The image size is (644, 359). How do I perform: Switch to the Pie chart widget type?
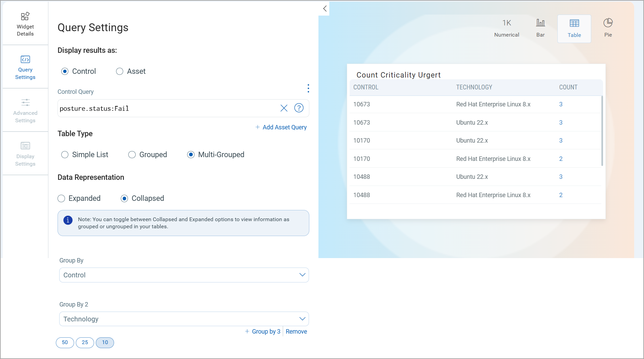pyautogui.click(x=608, y=28)
